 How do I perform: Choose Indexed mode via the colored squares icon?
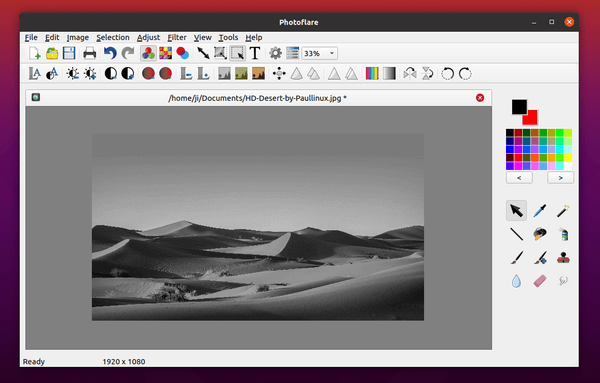tap(166, 53)
